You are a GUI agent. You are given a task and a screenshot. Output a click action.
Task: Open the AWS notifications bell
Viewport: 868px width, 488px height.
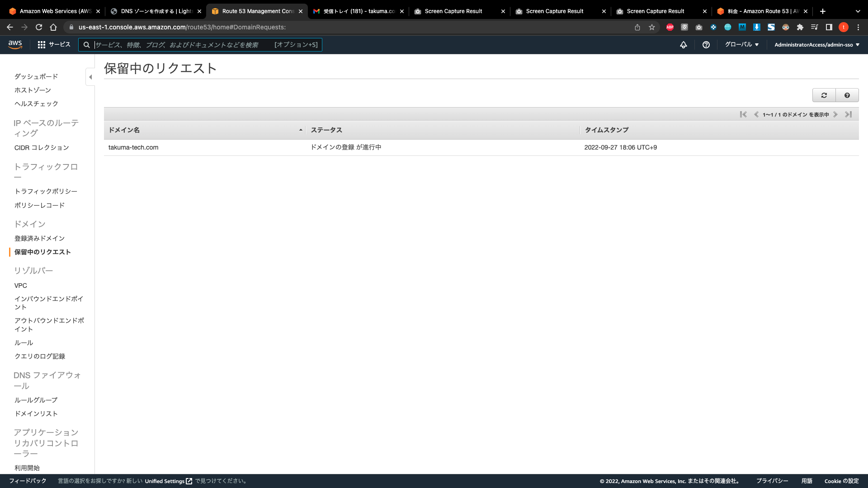point(683,45)
